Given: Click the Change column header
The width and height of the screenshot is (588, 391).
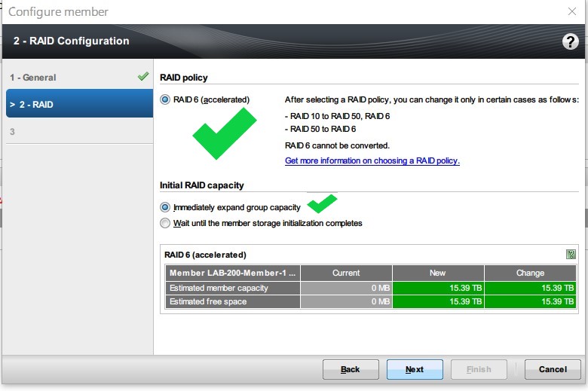Looking at the screenshot, I should [530, 273].
